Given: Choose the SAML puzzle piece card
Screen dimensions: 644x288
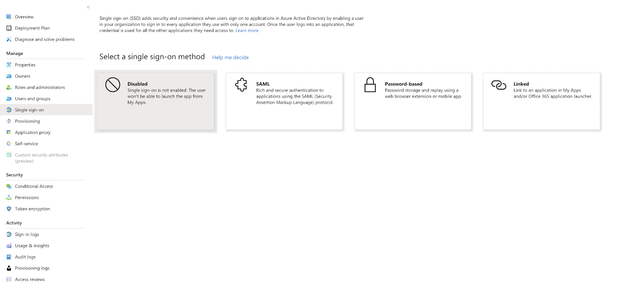Looking at the screenshot, I should tap(284, 101).
